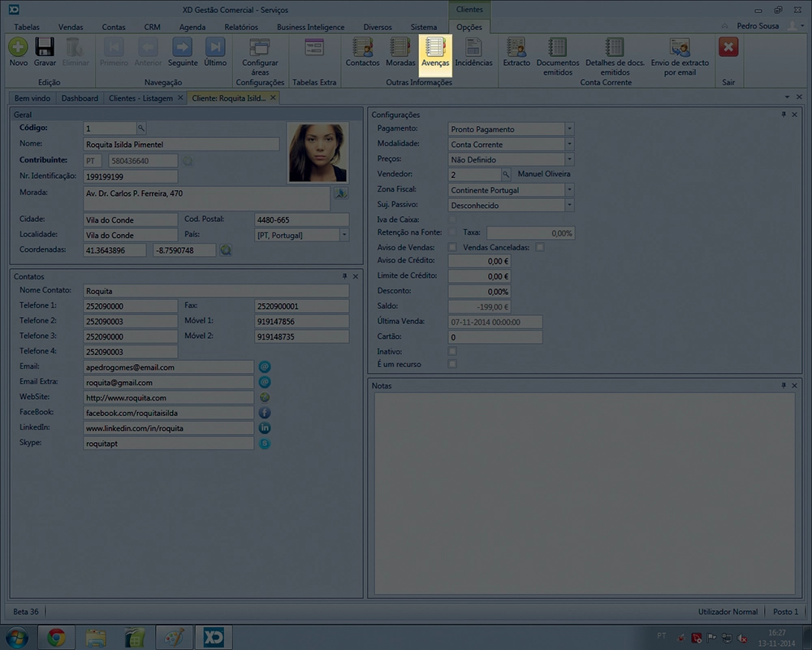Expand the Pagamento dropdown
The image size is (812, 650).
pos(569,129)
